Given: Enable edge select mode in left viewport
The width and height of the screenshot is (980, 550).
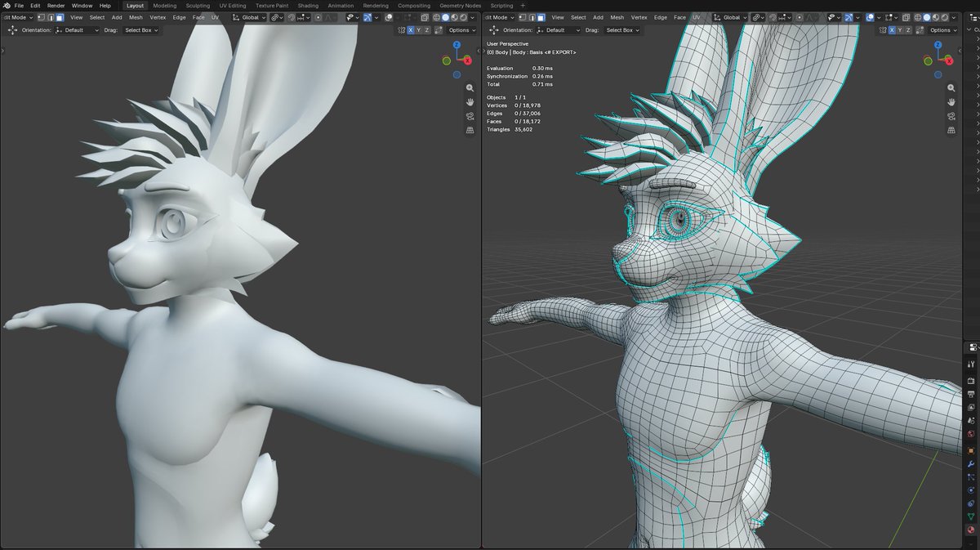Looking at the screenshot, I should coord(51,17).
